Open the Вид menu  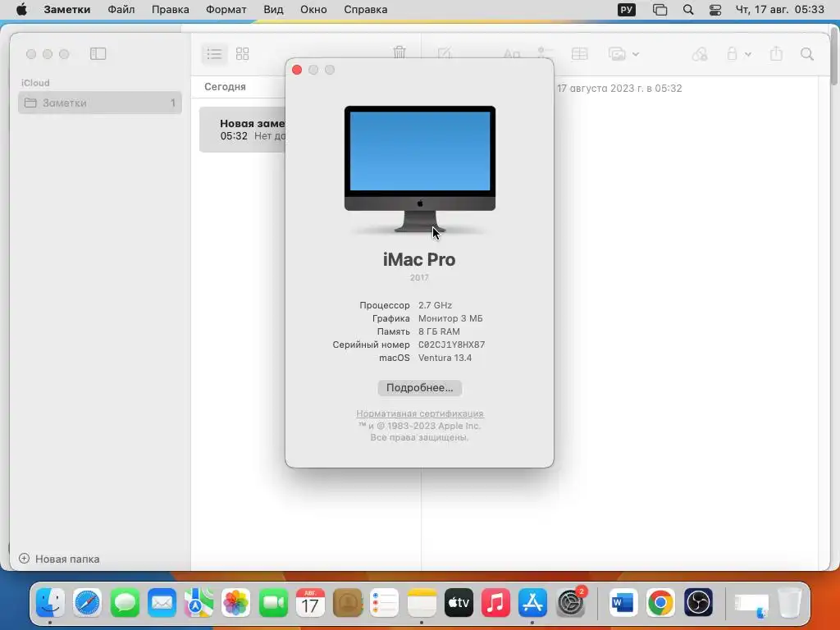click(x=273, y=10)
